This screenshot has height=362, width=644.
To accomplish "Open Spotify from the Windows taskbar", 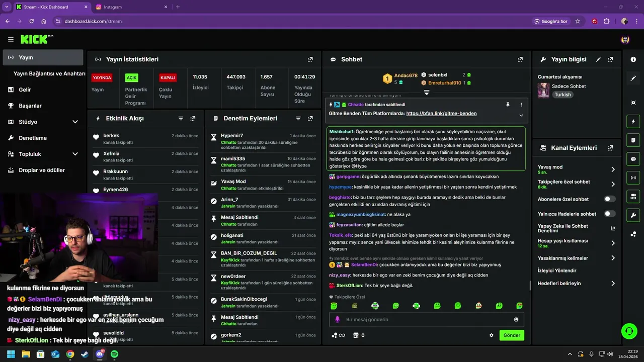I will pos(114,354).
